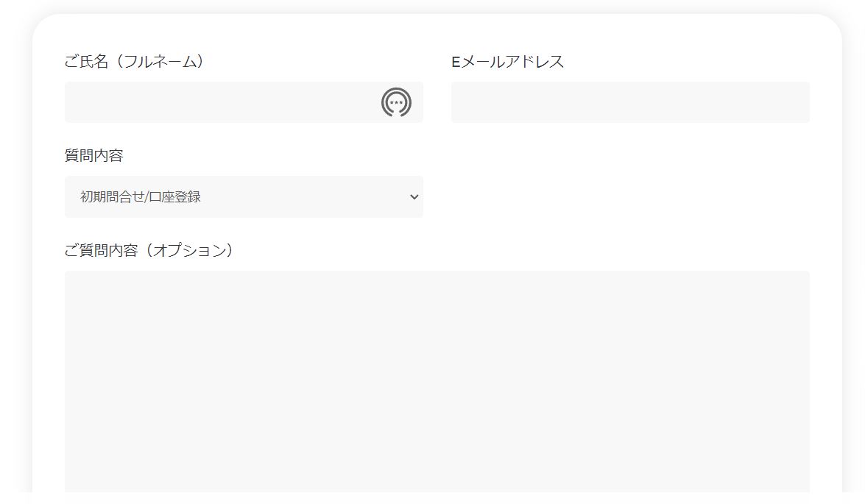Select the empty field under Eメールアドレス
Viewport: 865px width, 504px height.
(x=630, y=102)
